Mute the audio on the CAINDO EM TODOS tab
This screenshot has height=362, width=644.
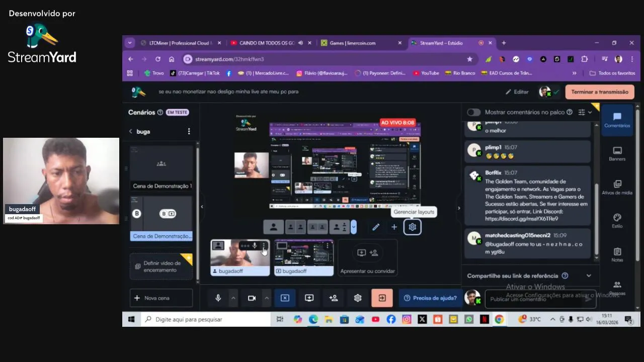(x=300, y=43)
